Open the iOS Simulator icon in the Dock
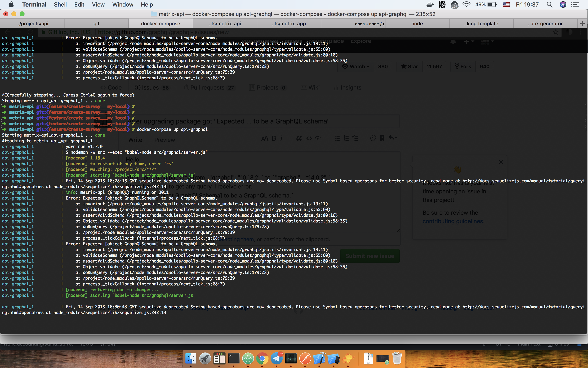 click(334, 358)
